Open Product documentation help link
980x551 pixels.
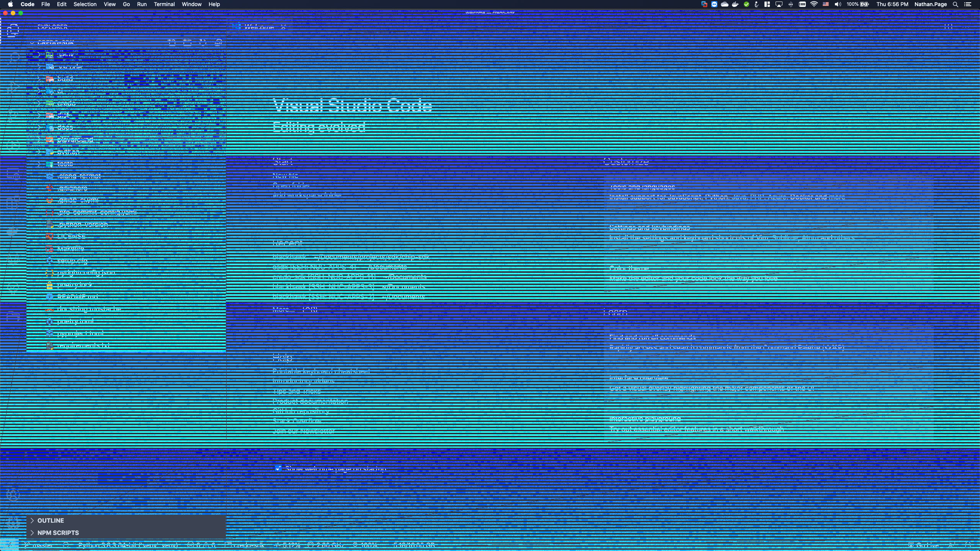[310, 401]
